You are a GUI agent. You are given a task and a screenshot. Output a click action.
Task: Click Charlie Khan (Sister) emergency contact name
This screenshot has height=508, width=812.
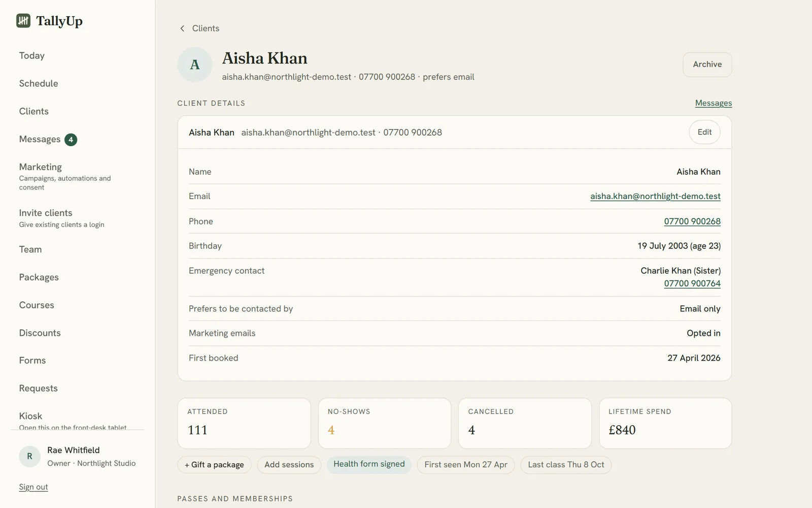pos(681,271)
